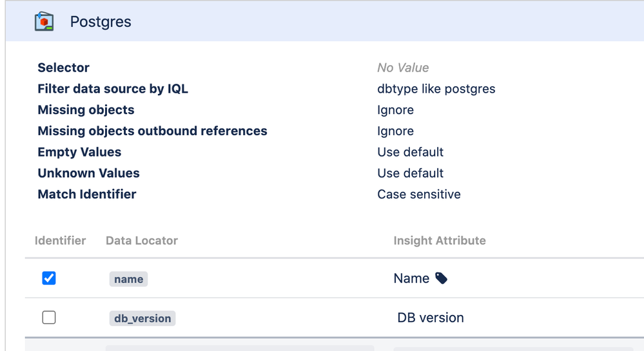
Task: Uncheck the name identifier checkbox
Action: tap(49, 278)
